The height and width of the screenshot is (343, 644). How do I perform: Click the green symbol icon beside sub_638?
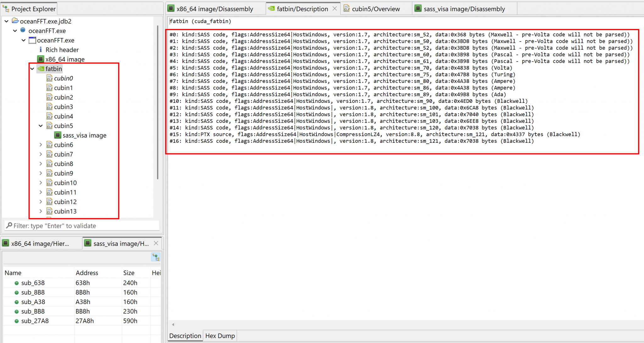coord(16,283)
